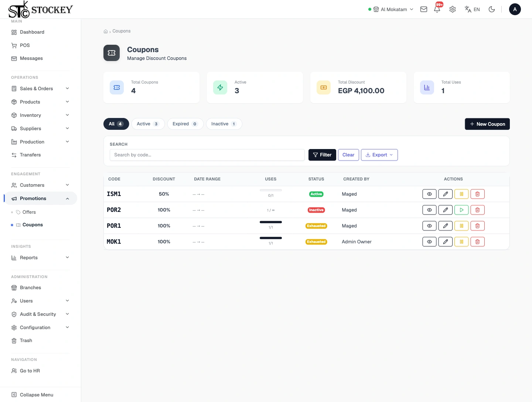Switch language using the EN translate icon

[x=472, y=9]
